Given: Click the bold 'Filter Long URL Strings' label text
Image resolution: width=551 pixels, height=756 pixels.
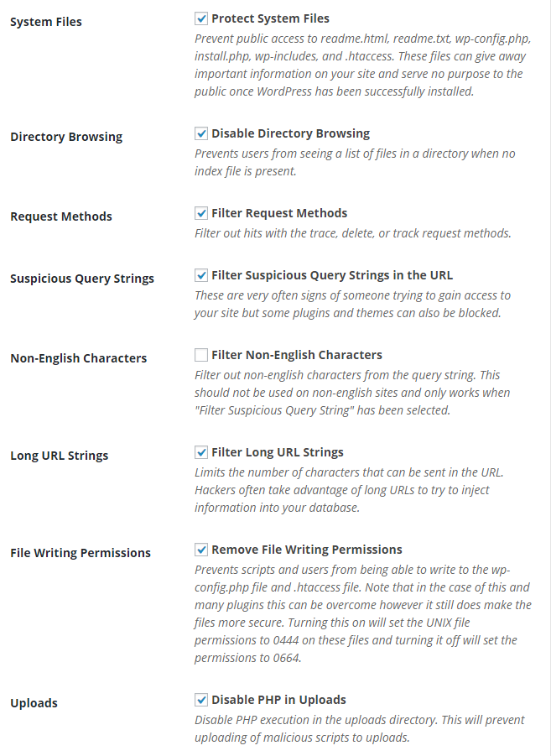Looking at the screenshot, I should click(x=278, y=452).
